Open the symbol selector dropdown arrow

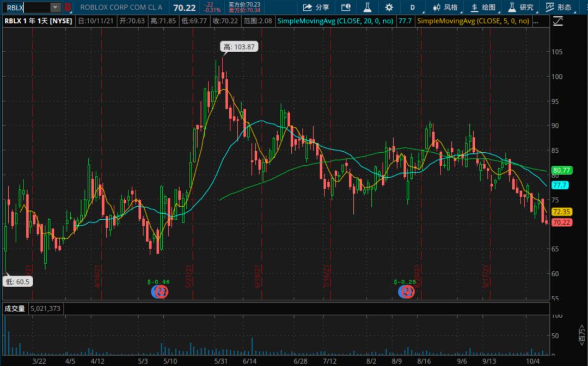pyautogui.click(x=55, y=7)
